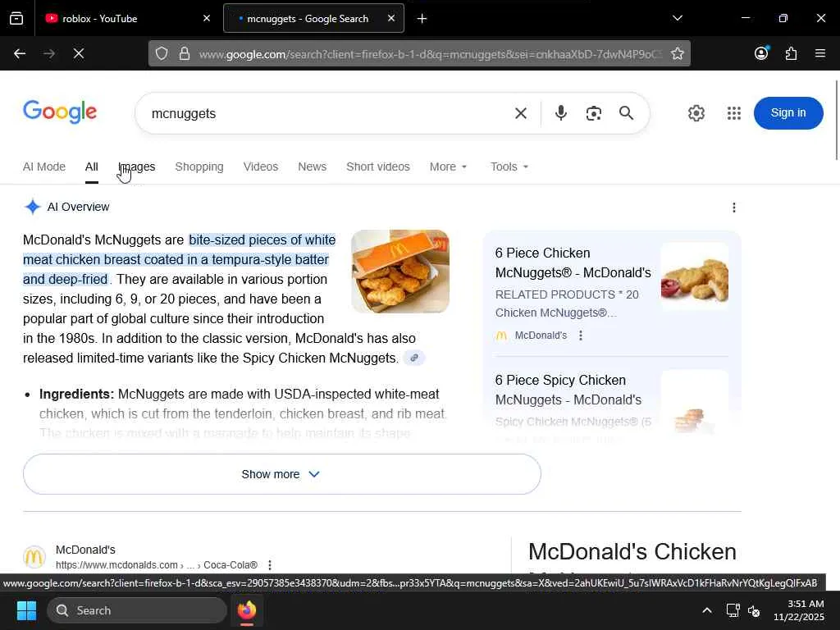
Task: Open AI Overview options menu
Action: click(734, 208)
